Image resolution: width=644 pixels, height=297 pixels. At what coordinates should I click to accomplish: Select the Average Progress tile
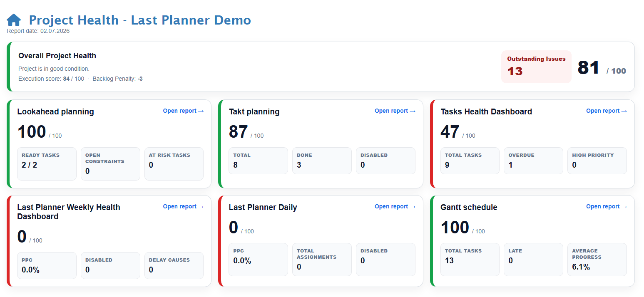click(x=597, y=260)
